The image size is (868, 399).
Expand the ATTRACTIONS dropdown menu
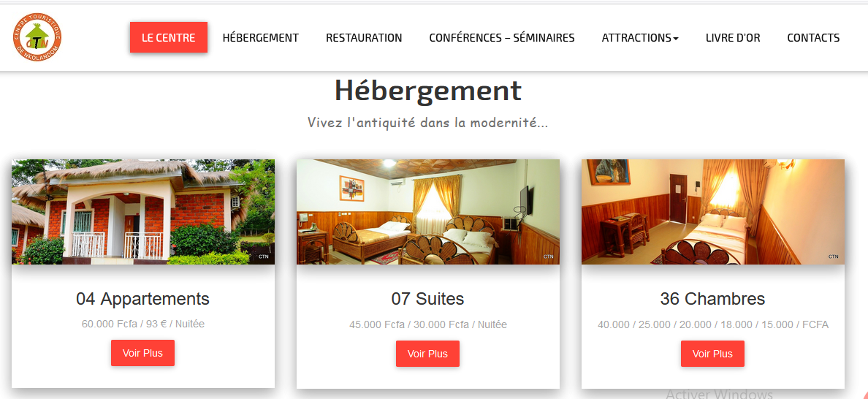click(x=640, y=37)
